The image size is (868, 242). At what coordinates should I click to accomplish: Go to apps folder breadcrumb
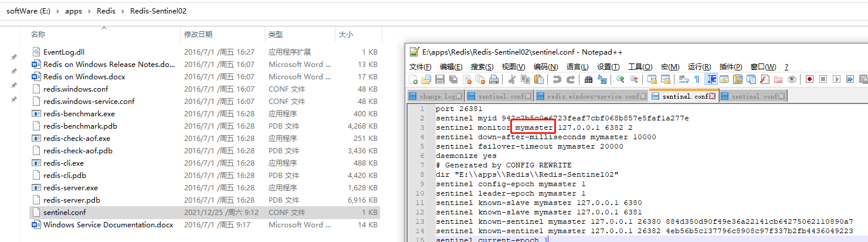pos(73,11)
